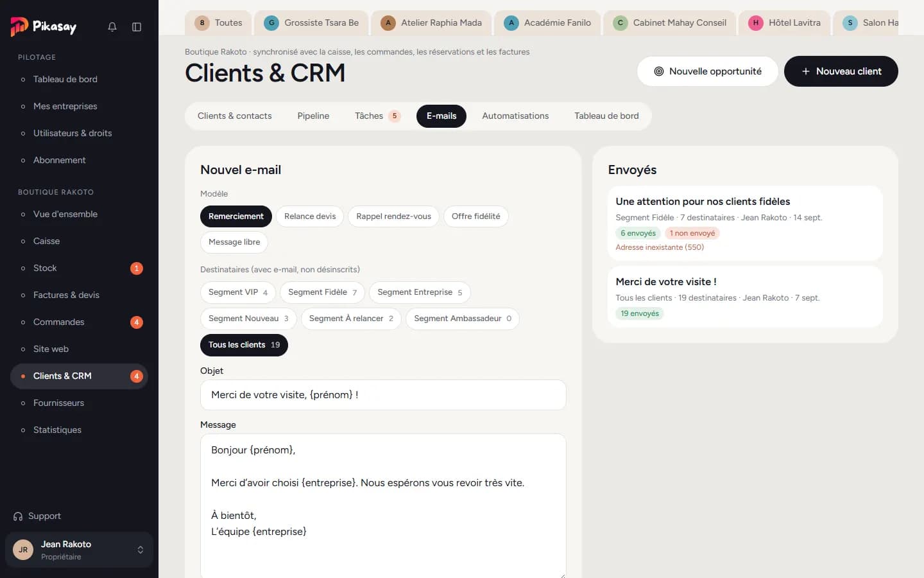Open the Tâches tab
924x578 pixels.
[x=377, y=116]
